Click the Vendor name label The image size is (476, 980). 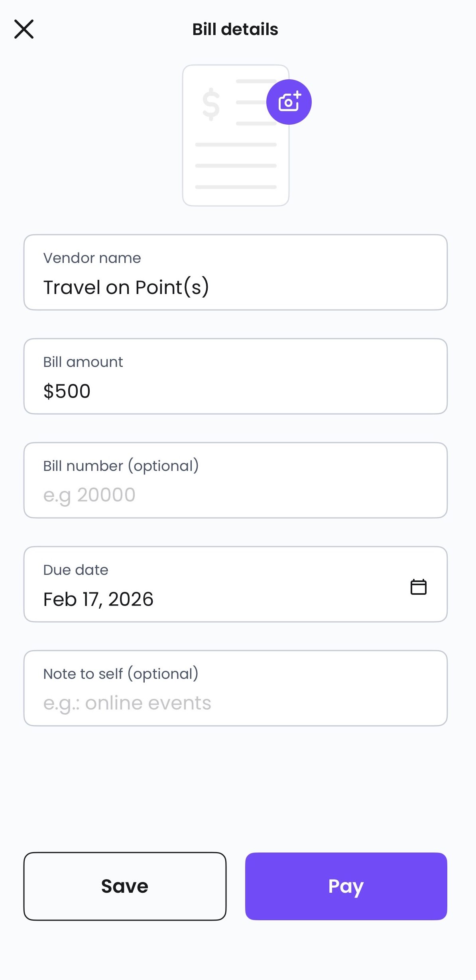click(92, 258)
